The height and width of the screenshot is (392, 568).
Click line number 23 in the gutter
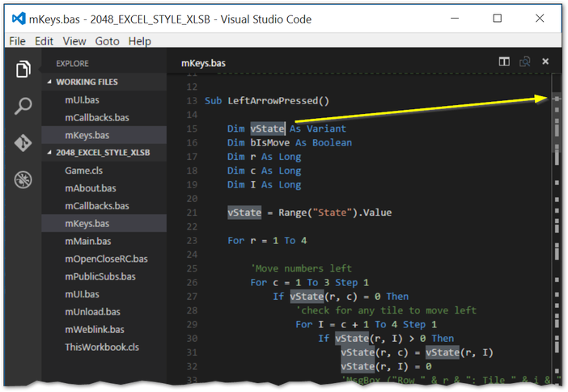(x=192, y=241)
